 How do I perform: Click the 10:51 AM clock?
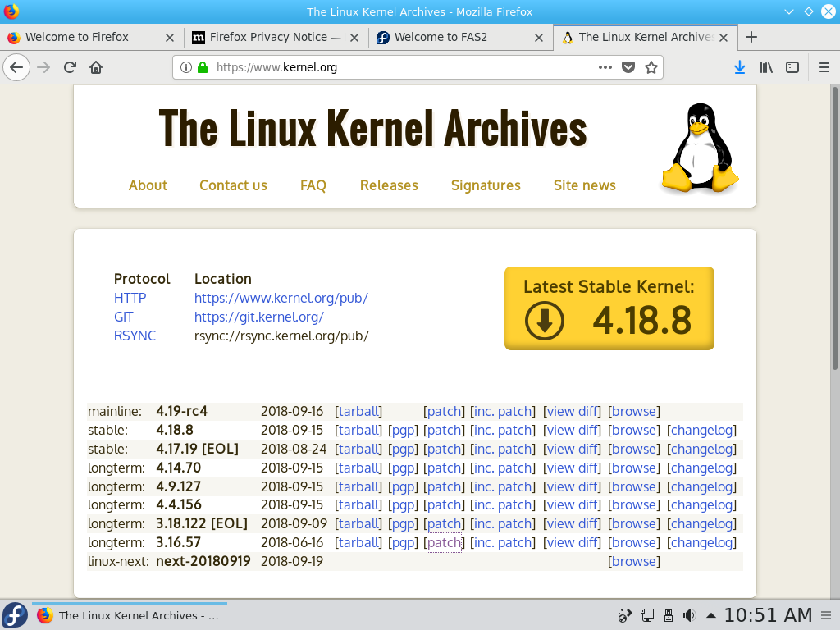tap(768, 615)
